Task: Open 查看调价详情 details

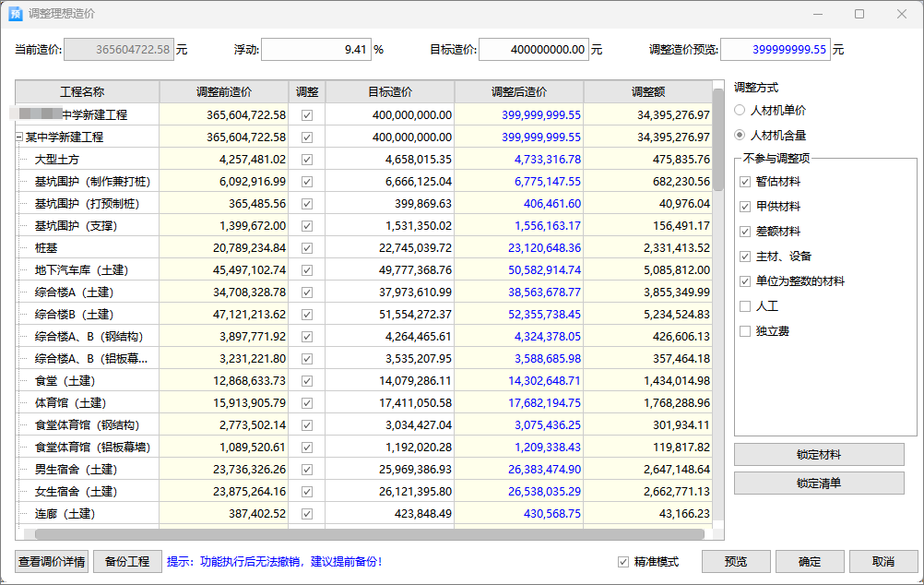Action: coord(52,562)
